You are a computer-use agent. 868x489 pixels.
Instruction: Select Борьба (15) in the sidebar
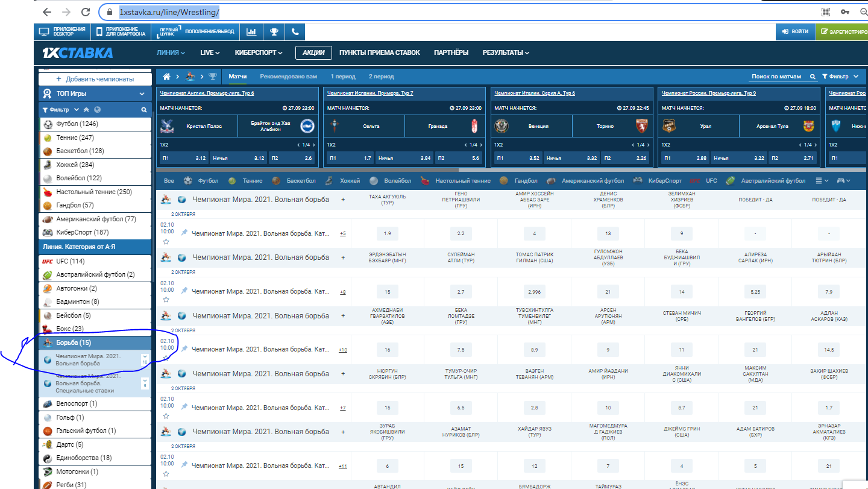pos(95,342)
